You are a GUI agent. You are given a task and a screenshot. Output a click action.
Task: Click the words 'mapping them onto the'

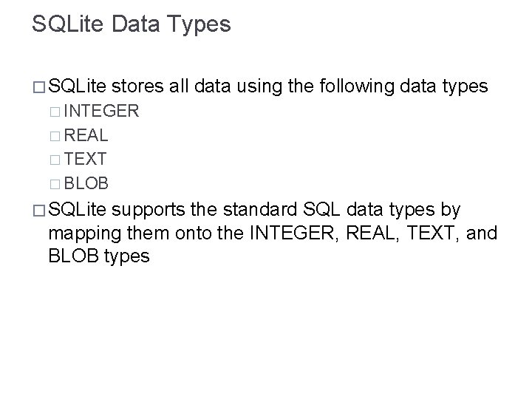(x=146, y=233)
